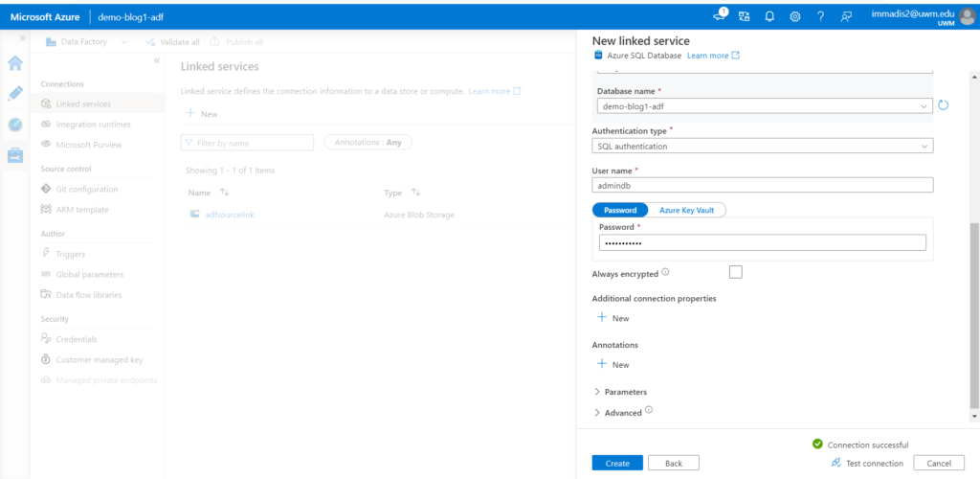Viewport: 980px width, 479px height.
Task: Click the Test connection plug icon
Action: point(836,463)
